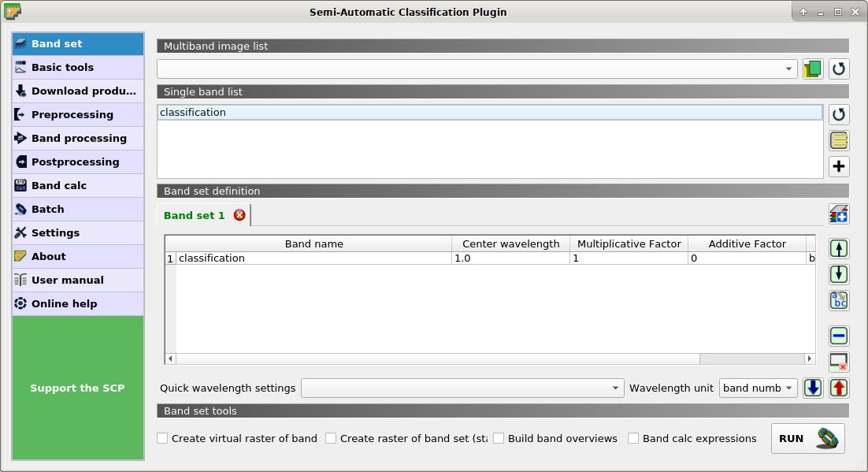Select classification in single band list
This screenshot has height=472, width=868.
tap(490, 113)
